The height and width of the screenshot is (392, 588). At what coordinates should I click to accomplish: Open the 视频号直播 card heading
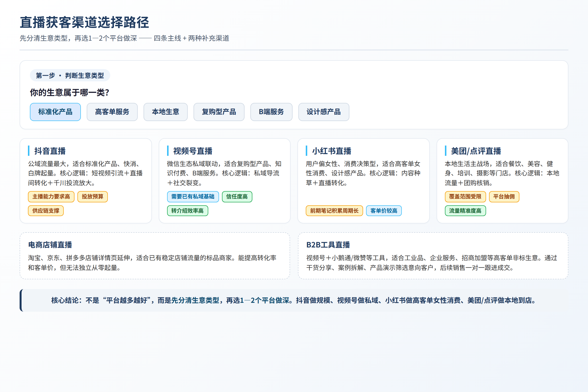pos(193,151)
